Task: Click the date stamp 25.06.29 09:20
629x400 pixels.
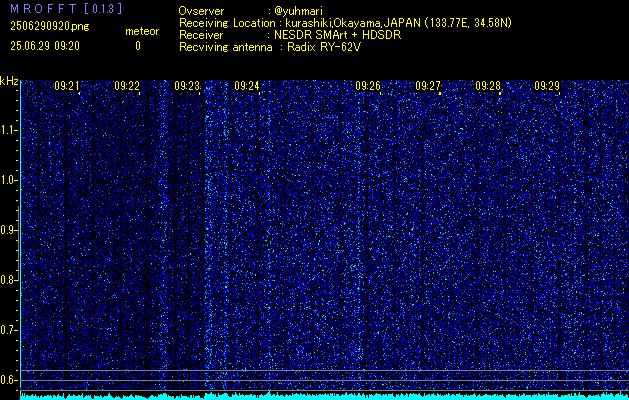Action: tap(45, 46)
